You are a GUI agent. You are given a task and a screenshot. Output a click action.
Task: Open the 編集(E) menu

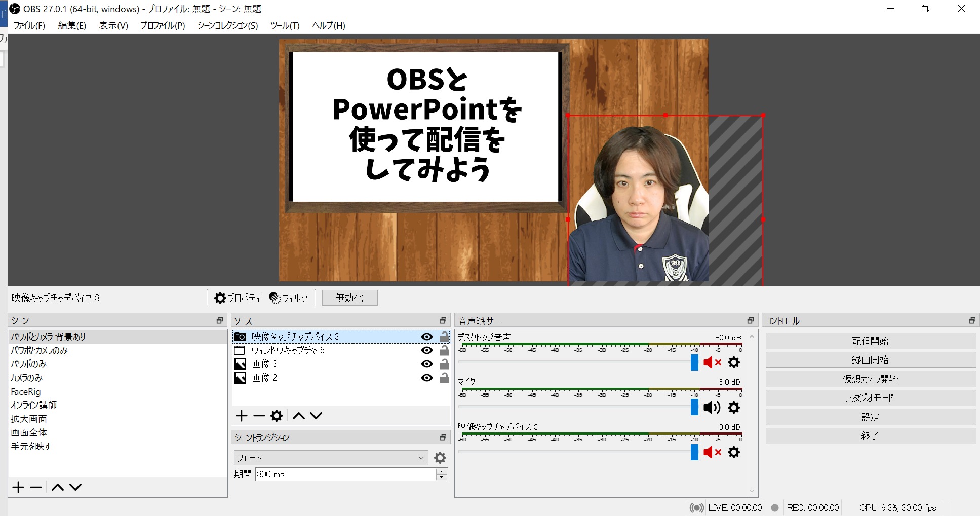point(72,25)
